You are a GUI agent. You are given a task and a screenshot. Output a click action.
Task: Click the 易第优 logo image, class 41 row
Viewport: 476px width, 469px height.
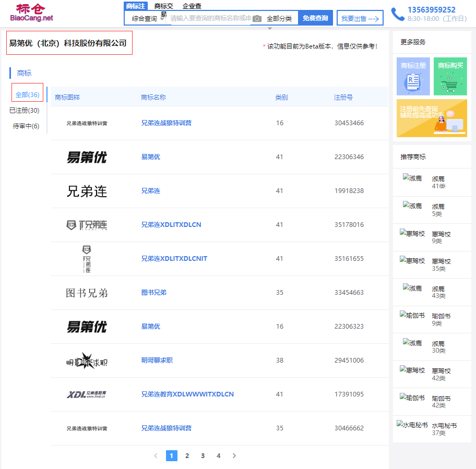pos(87,157)
